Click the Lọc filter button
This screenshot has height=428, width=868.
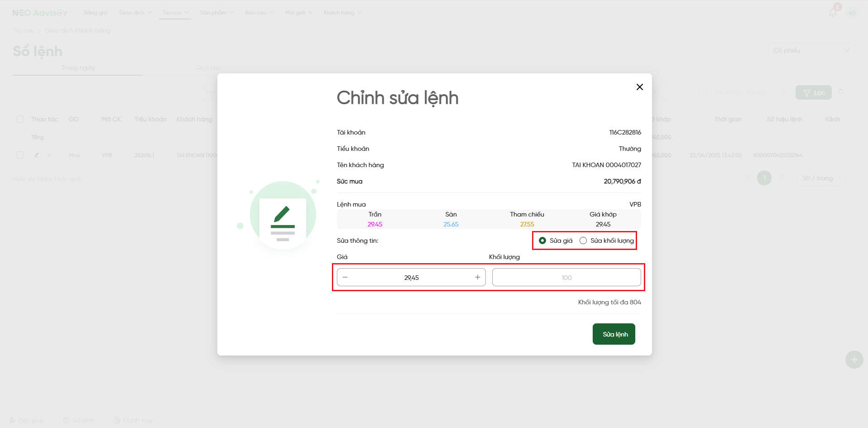[813, 93]
